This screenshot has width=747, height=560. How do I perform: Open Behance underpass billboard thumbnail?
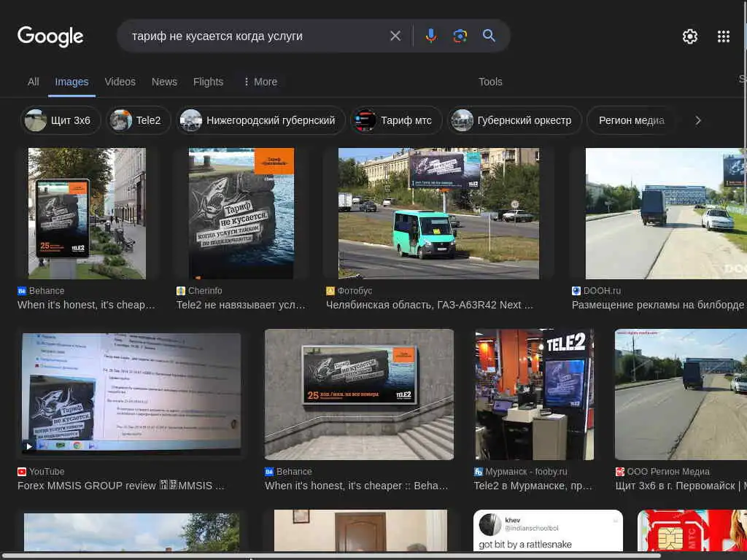[x=359, y=394]
